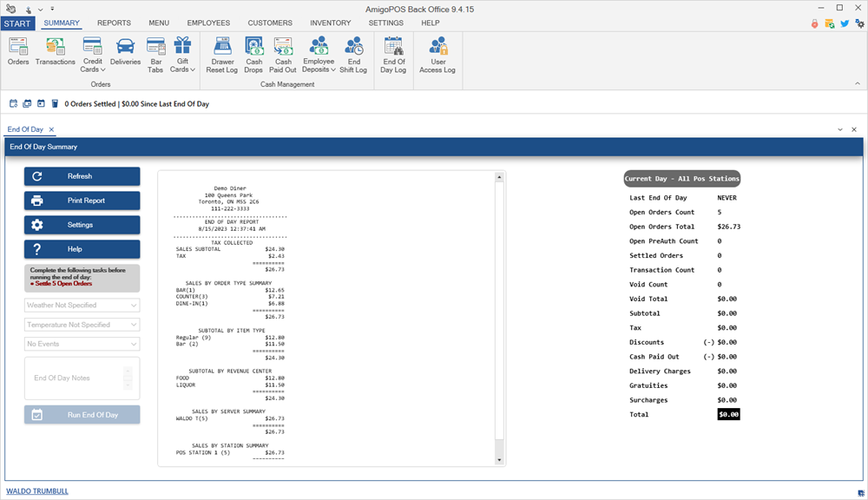868x500 pixels.
Task: Open Bar Tabs
Action: click(155, 55)
